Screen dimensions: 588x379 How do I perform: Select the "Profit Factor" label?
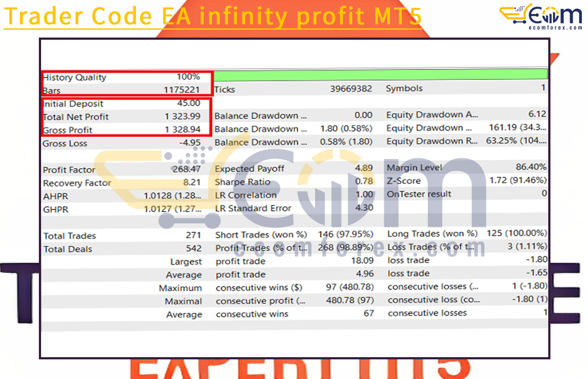(x=69, y=170)
